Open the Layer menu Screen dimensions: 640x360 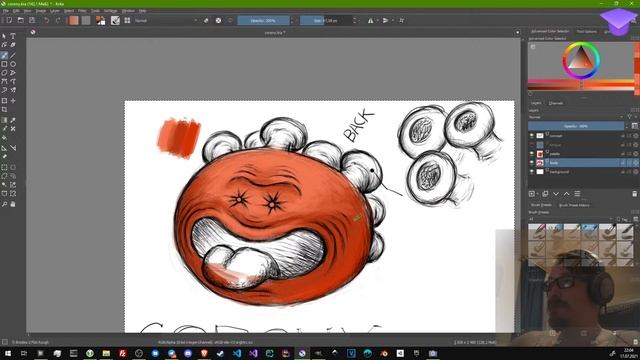coord(55,11)
